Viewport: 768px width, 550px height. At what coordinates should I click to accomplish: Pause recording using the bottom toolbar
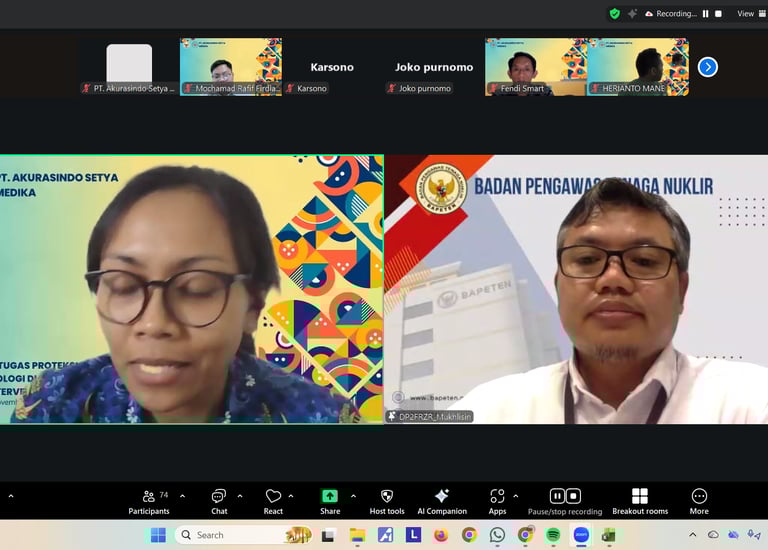point(557,496)
